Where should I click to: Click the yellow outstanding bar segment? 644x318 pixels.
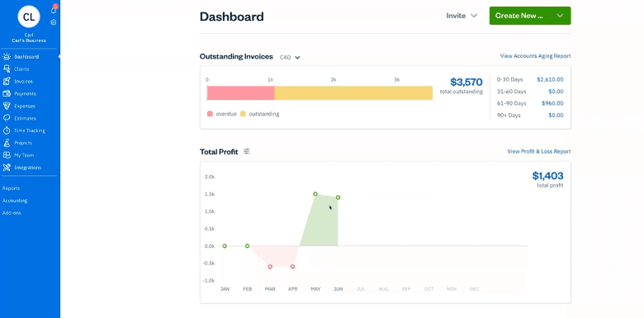tap(353, 93)
